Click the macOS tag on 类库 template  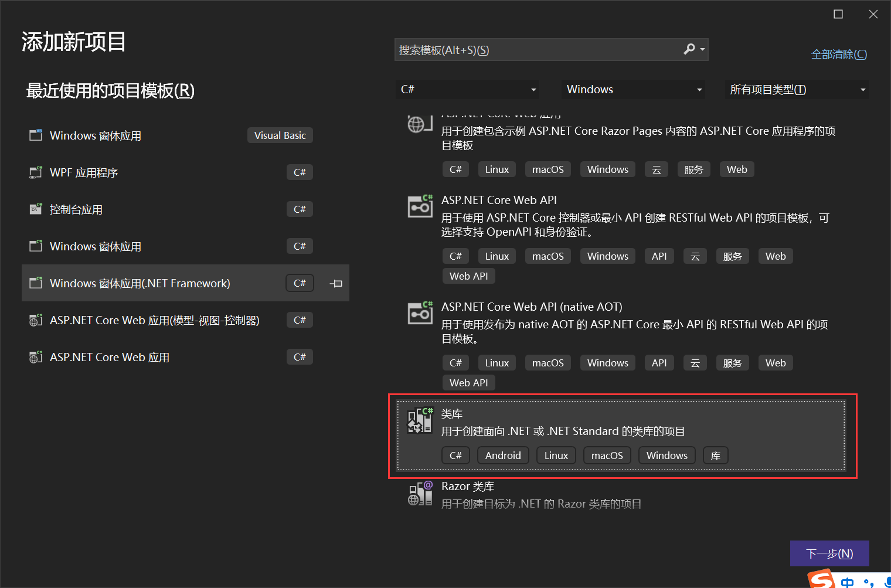tap(607, 456)
